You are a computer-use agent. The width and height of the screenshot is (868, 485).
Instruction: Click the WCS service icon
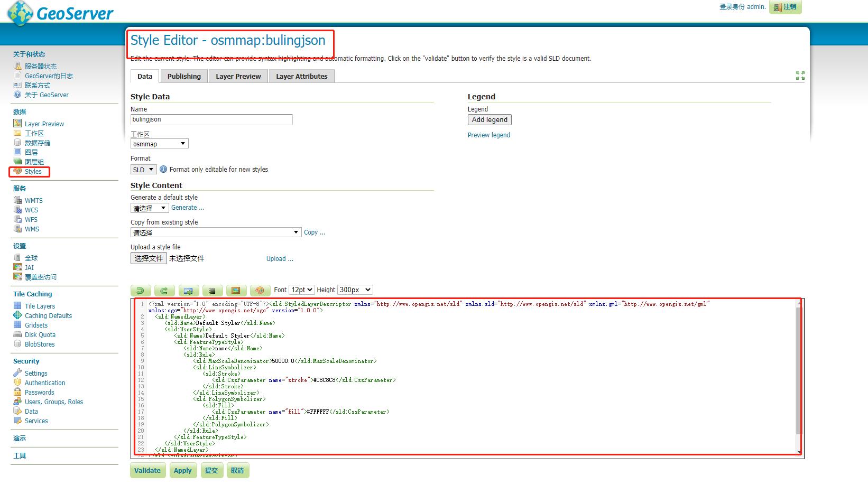(x=17, y=210)
